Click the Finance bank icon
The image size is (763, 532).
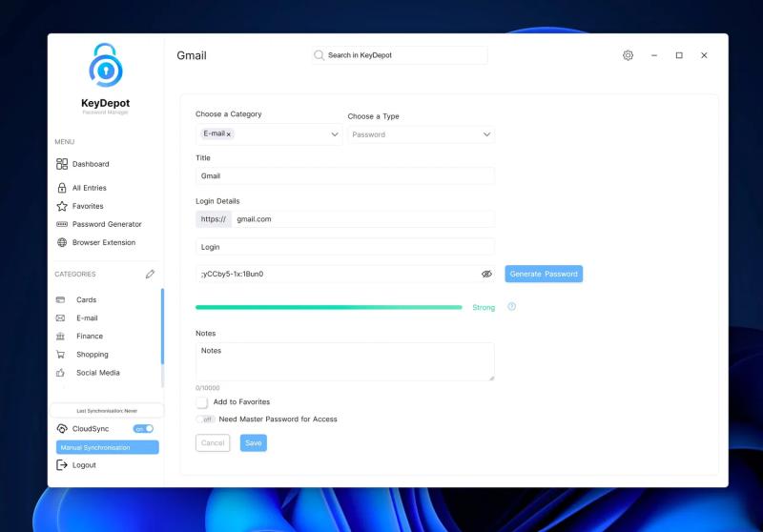(60, 336)
